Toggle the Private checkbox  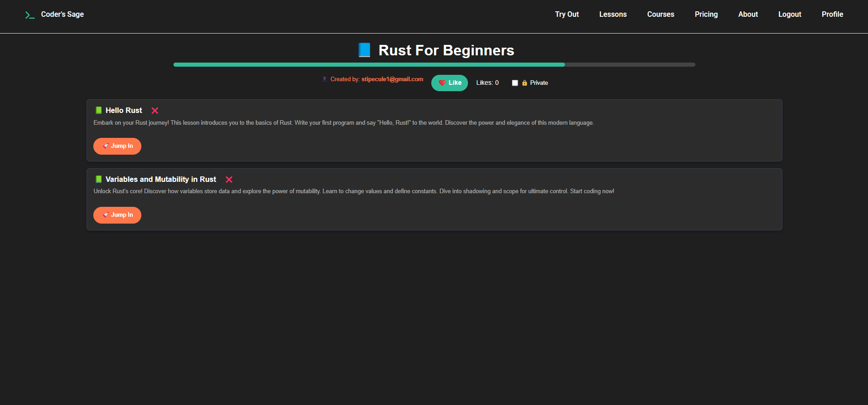[515, 83]
